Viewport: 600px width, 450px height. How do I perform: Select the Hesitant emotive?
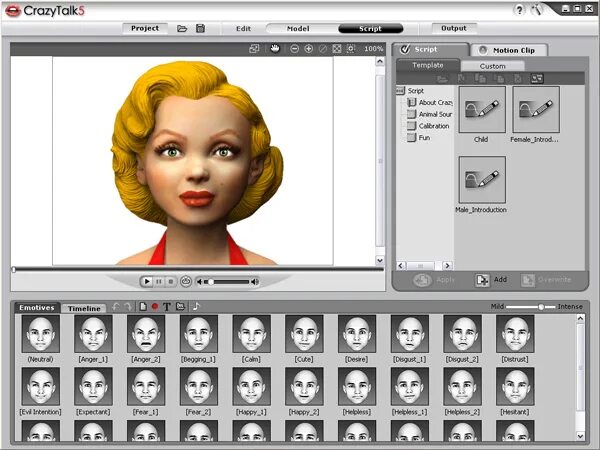point(515,386)
